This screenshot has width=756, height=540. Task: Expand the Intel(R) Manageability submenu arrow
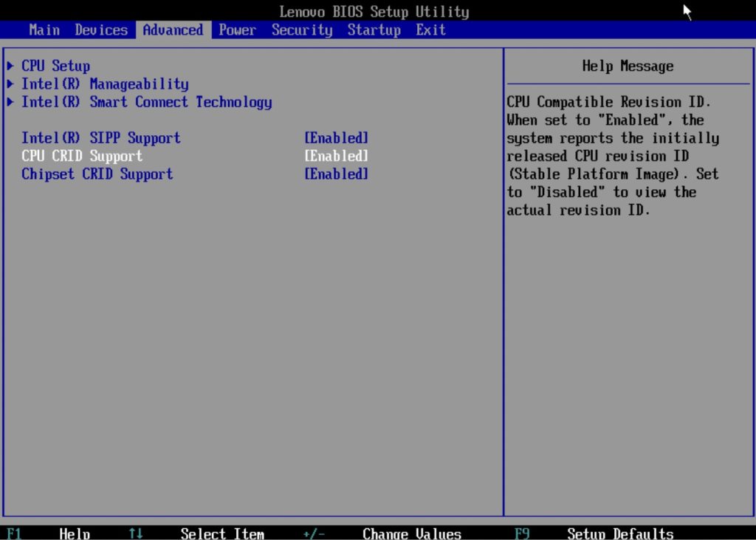pyautogui.click(x=10, y=84)
